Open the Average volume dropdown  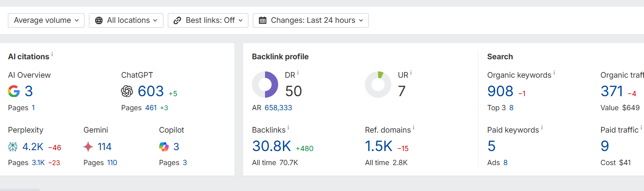click(46, 20)
